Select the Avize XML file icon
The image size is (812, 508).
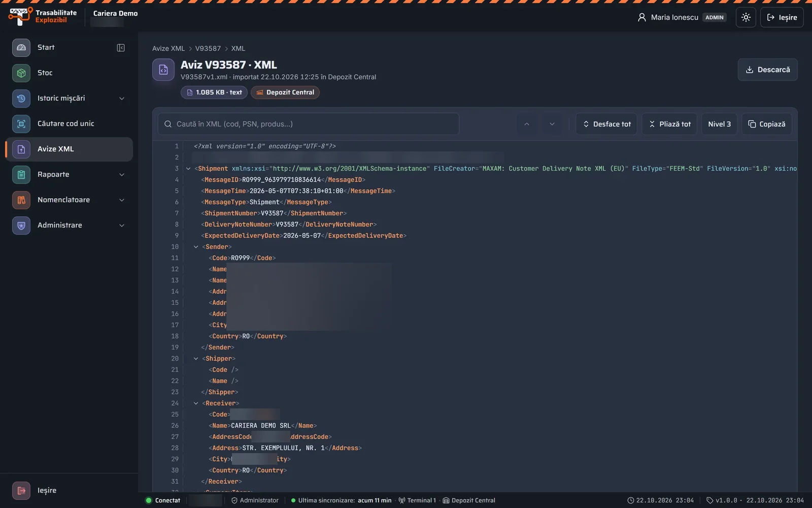point(21,149)
